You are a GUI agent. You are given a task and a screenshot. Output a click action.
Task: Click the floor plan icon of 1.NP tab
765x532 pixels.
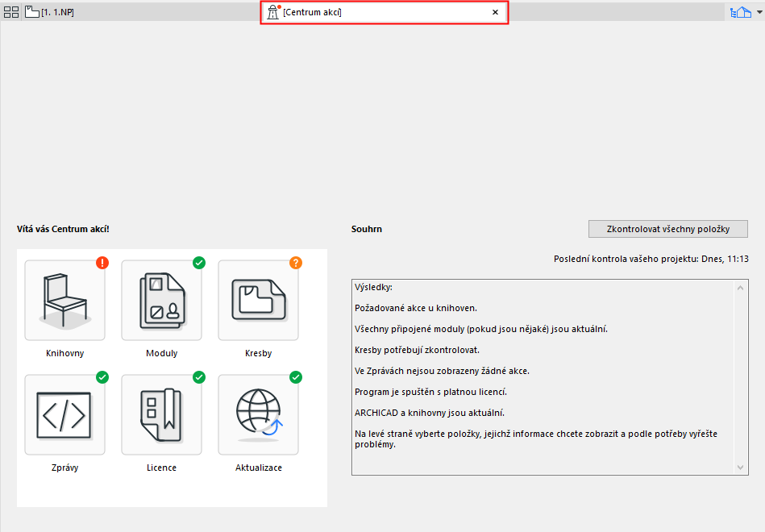(32, 12)
